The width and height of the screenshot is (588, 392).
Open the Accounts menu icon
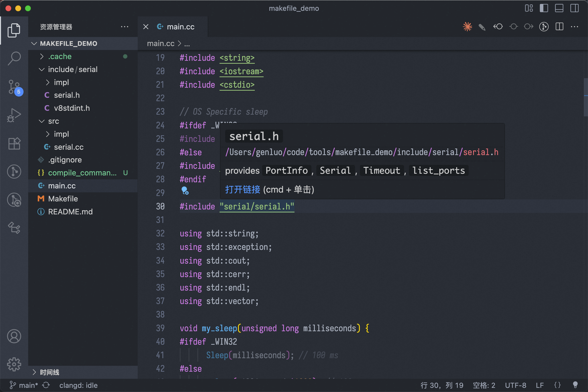(x=14, y=336)
